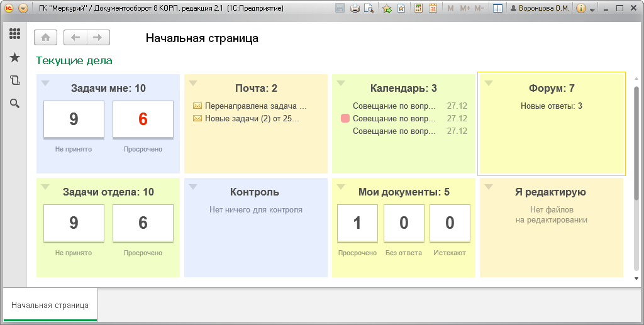Open the calendar meeting marked with pink square
The height and width of the screenshot is (325, 644).
tap(394, 119)
